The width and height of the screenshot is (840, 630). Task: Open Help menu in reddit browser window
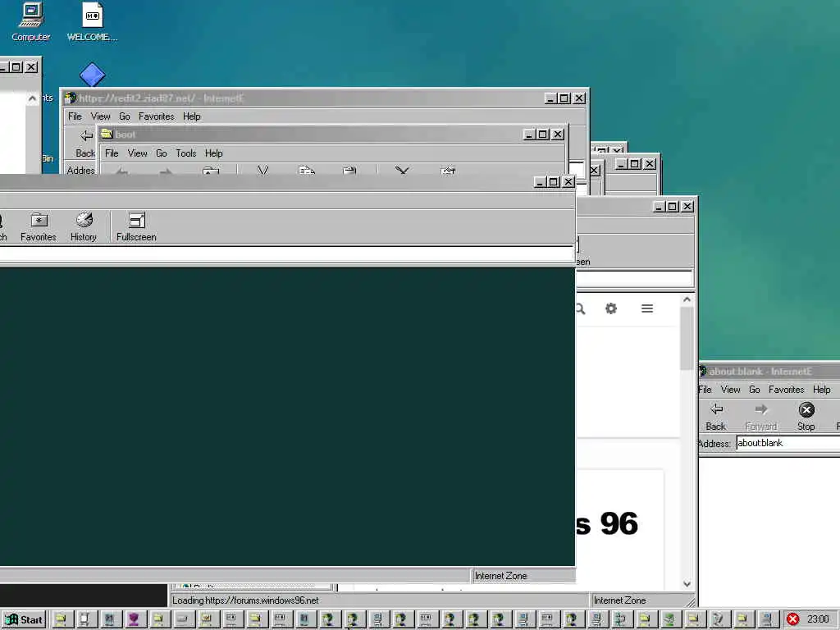point(191,116)
